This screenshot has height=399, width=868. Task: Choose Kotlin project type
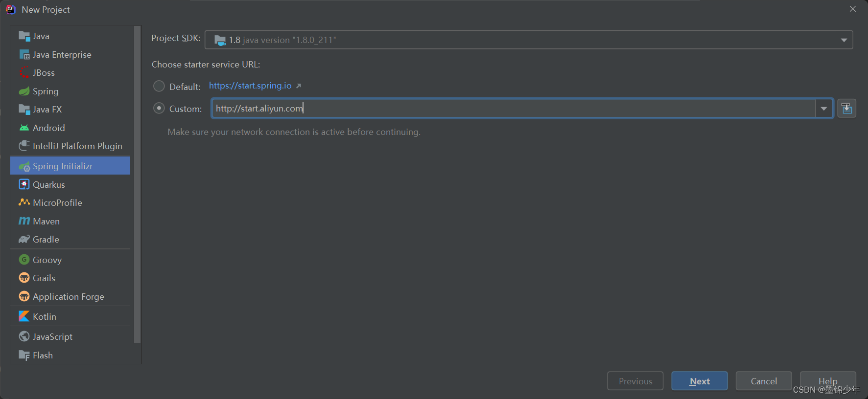70,316
